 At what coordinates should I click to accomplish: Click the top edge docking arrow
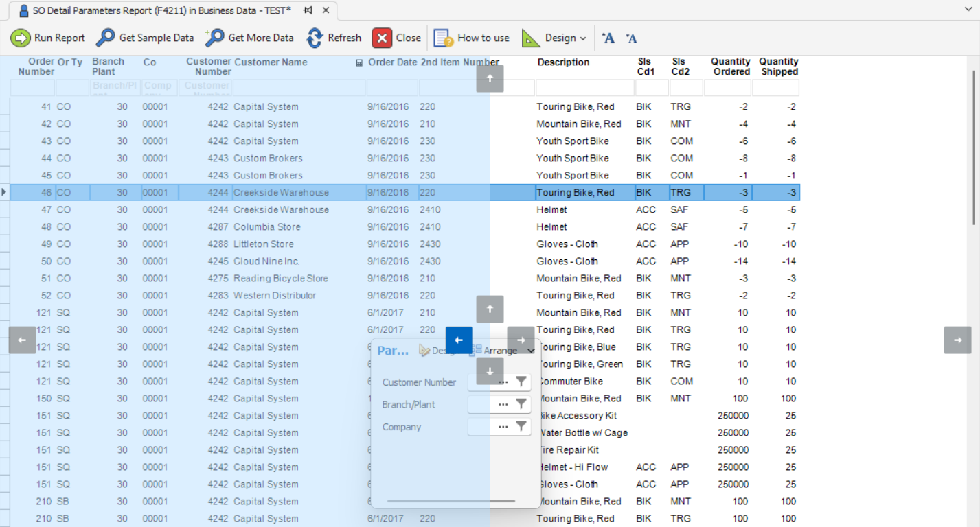click(490, 78)
